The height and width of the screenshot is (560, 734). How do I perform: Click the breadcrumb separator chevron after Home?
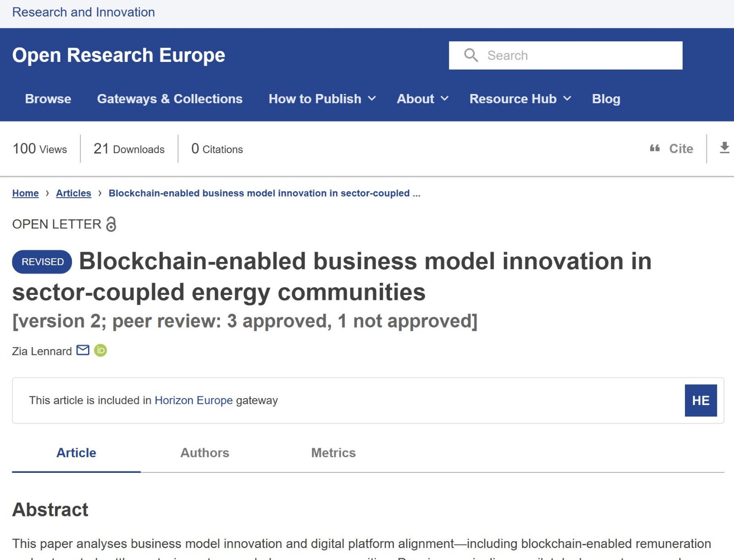click(48, 194)
